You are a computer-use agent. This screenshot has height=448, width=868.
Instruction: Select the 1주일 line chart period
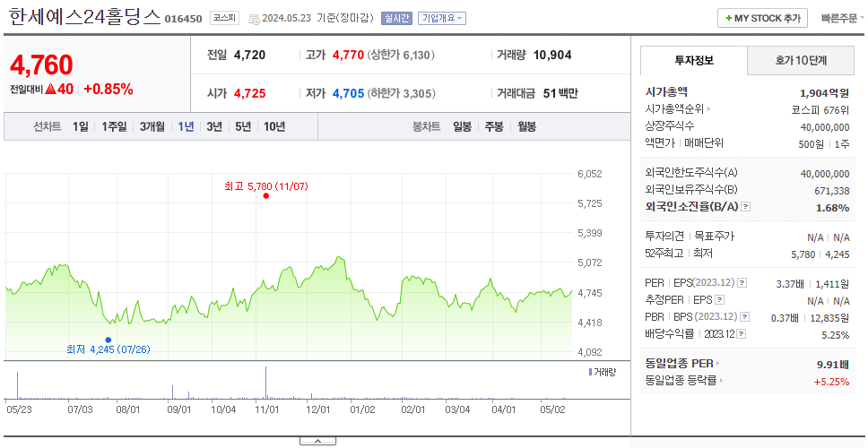pyautogui.click(x=114, y=126)
